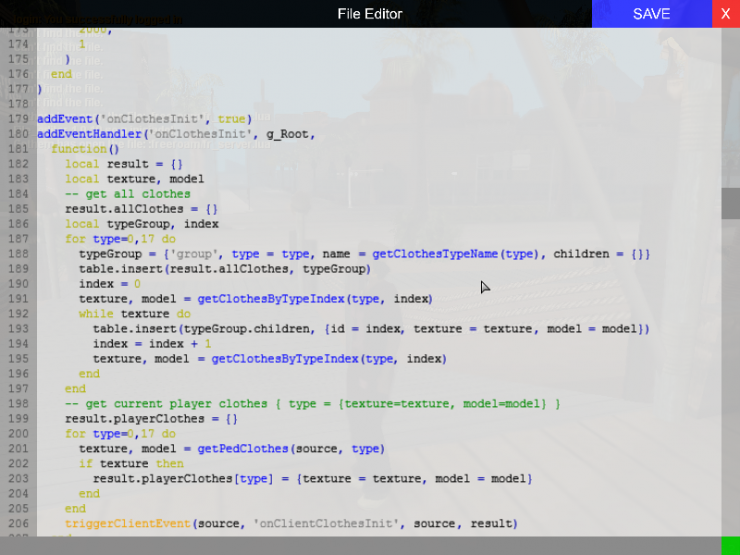Click getClothesTypeName(type) call on line 188
The height and width of the screenshot is (555, 740).
click(455, 254)
